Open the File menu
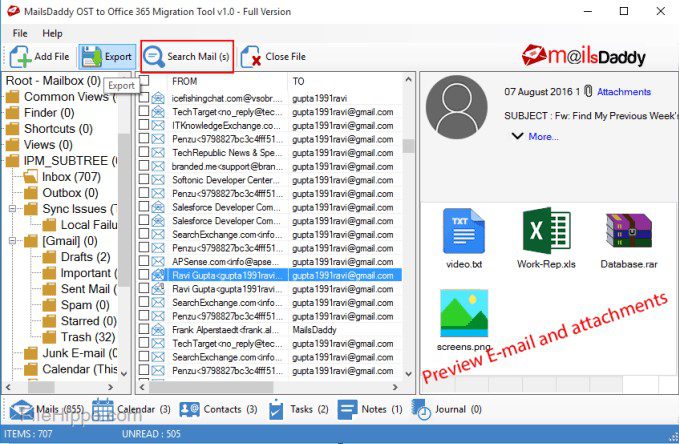The height and width of the screenshot is (444, 679). click(20, 33)
